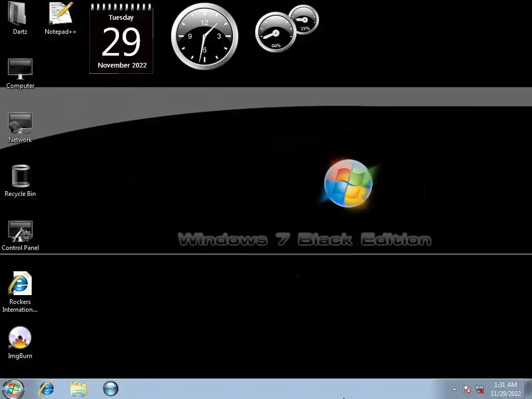Open the Start menu orb

[x=13, y=389]
